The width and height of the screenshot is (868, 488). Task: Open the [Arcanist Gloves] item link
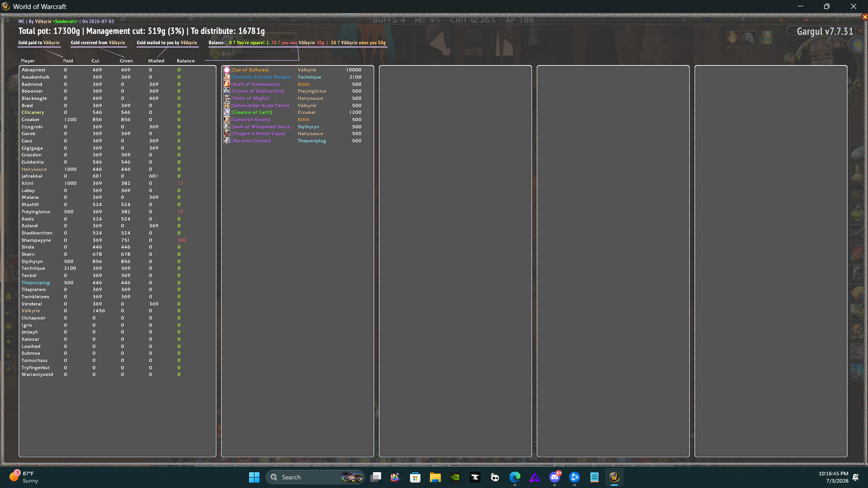(x=251, y=141)
